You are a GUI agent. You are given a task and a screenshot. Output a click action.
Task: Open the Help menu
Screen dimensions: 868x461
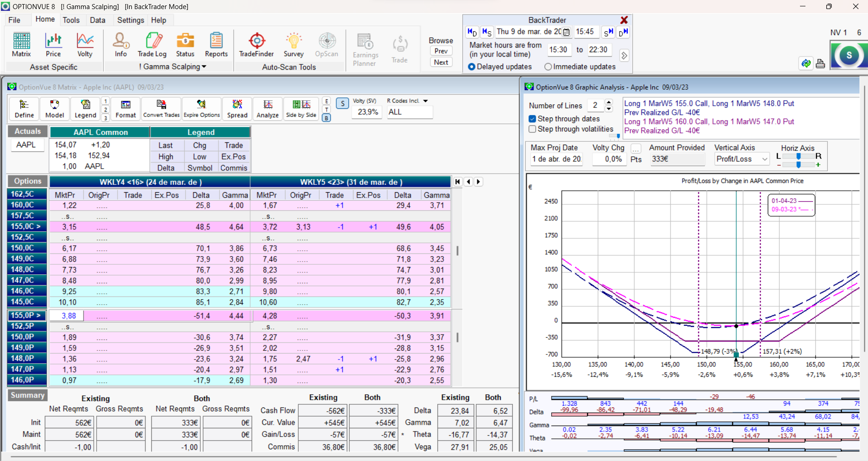(x=159, y=20)
